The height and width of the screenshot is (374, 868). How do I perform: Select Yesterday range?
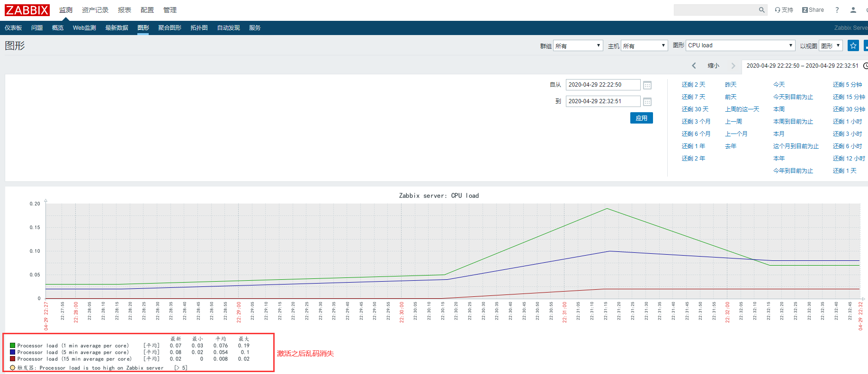tap(731, 85)
